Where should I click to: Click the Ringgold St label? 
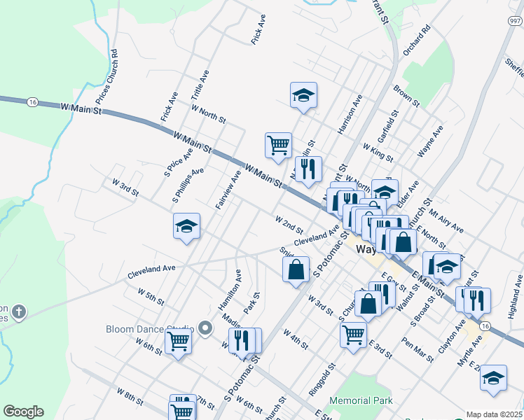[x=322, y=380]
